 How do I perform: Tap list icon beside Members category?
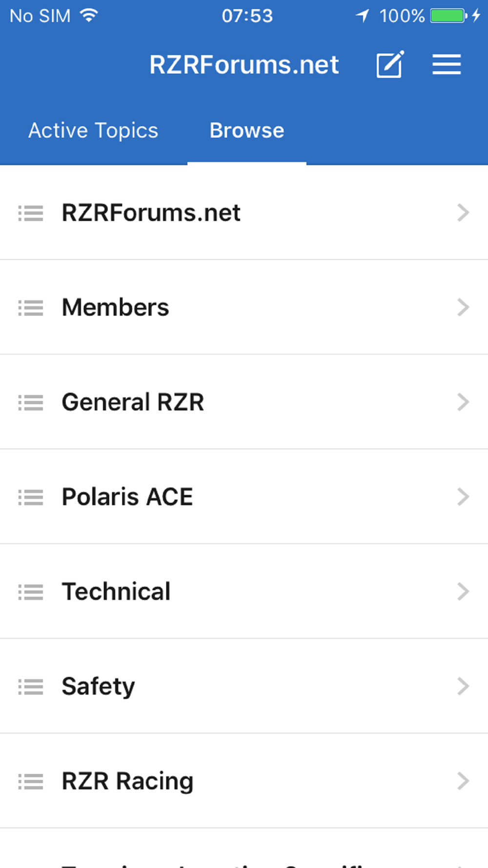(x=31, y=308)
